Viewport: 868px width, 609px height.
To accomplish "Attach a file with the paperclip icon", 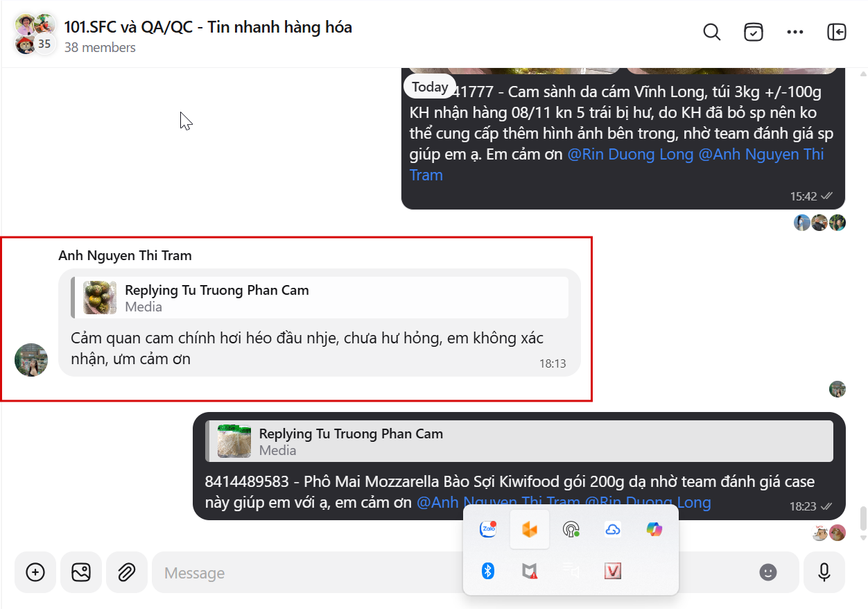I will tap(126, 572).
